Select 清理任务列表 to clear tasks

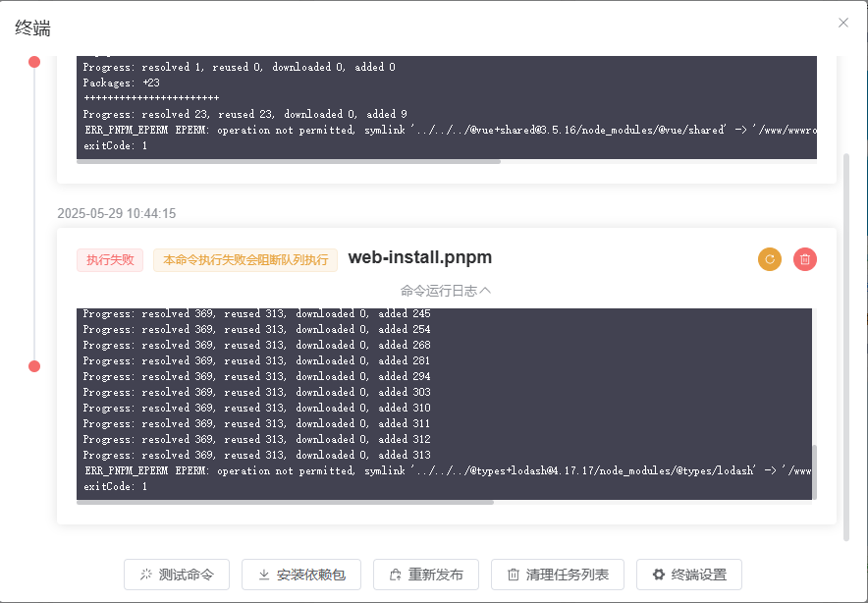(557, 575)
